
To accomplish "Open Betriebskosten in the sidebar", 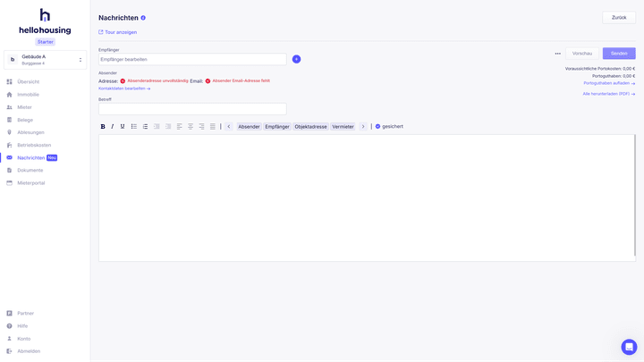I will pyautogui.click(x=34, y=145).
